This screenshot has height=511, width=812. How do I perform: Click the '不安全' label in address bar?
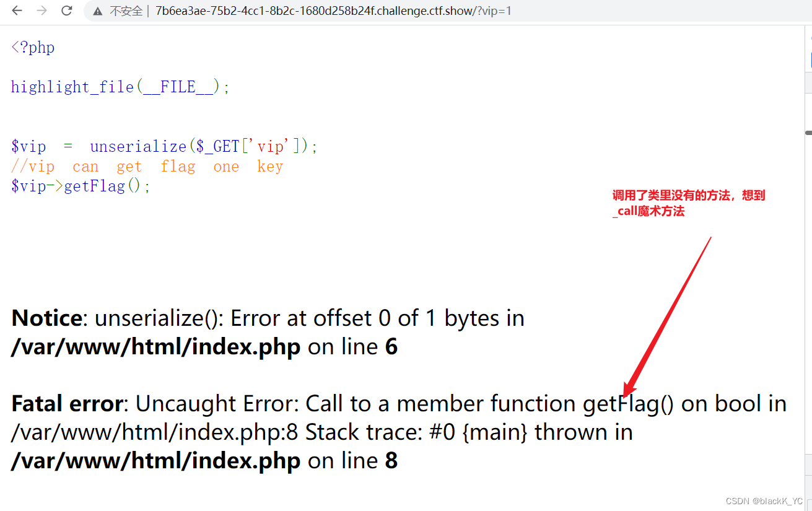(126, 11)
